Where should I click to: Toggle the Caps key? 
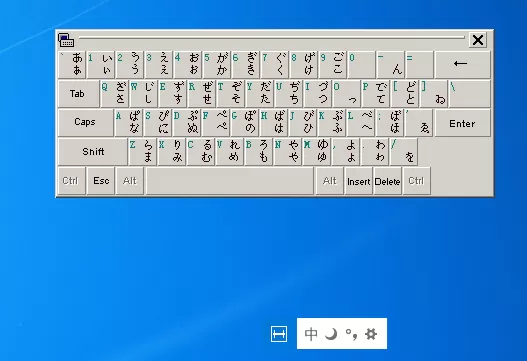(86, 122)
